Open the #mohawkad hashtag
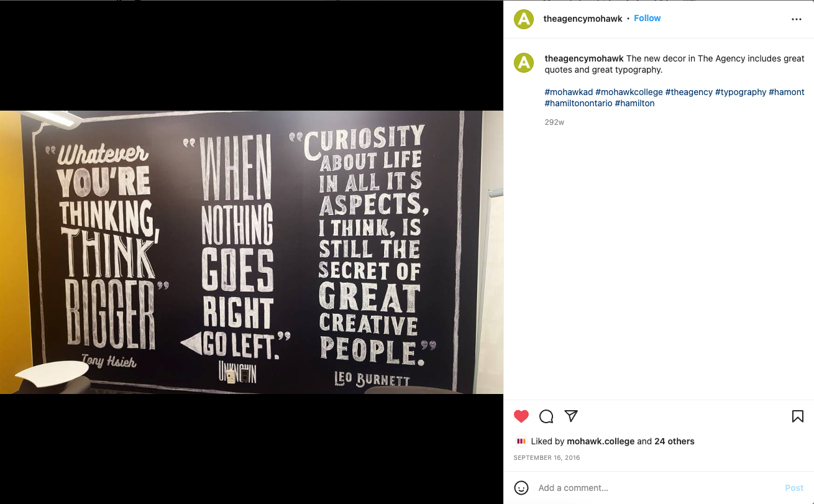 [x=569, y=92]
